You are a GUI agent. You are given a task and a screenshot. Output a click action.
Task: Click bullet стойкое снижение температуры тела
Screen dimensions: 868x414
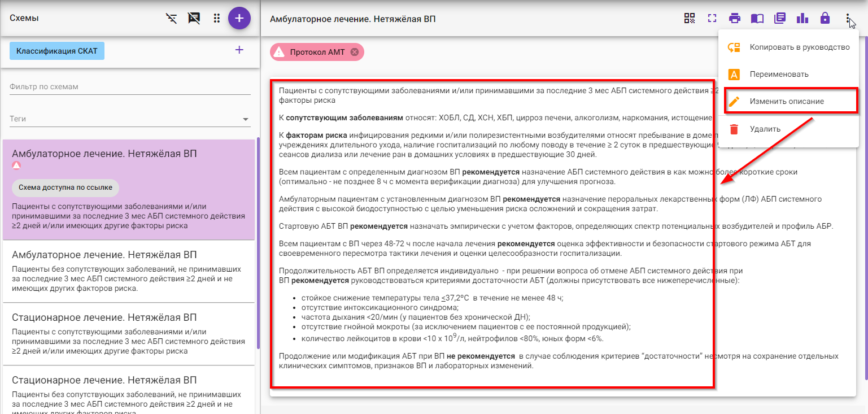coord(433,298)
